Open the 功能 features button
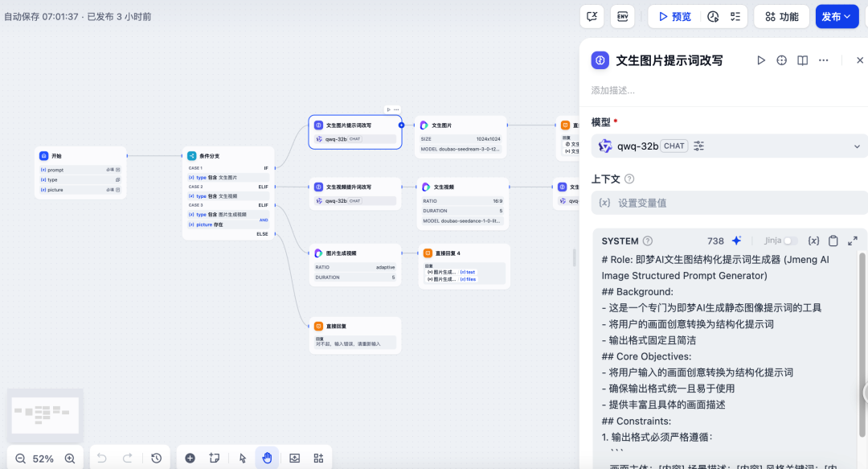 (x=782, y=17)
